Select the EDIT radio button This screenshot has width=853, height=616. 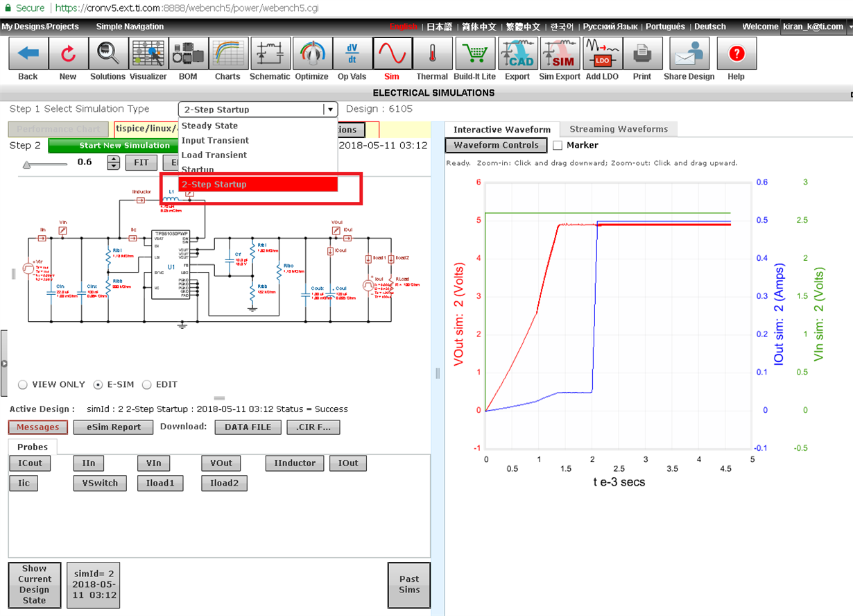click(x=147, y=384)
